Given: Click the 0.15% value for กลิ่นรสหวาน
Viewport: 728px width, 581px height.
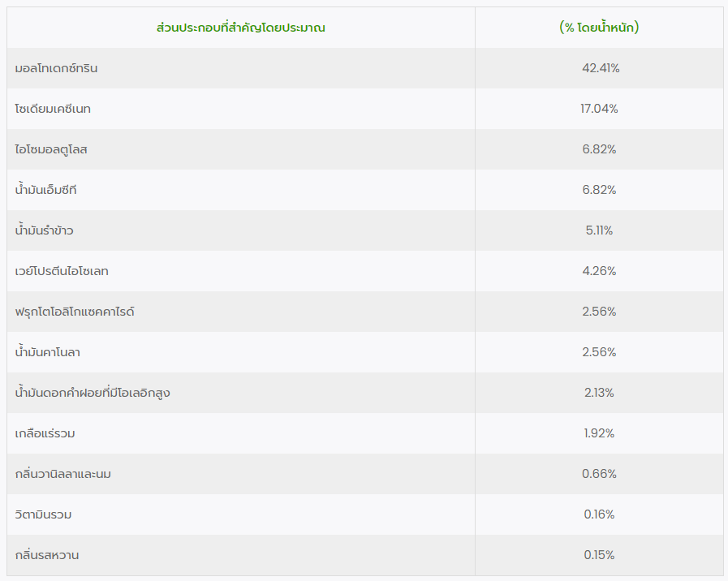Looking at the screenshot, I should 599,555.
